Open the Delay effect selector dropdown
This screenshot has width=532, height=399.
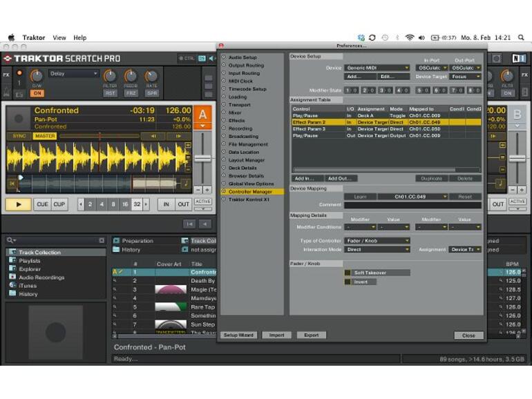coord(73,74)
